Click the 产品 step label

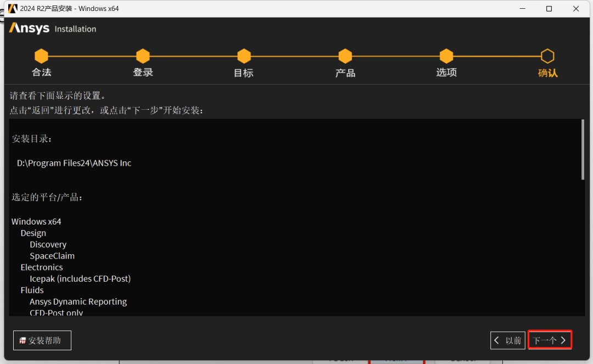pyautogui.click(x=345, y=72)
